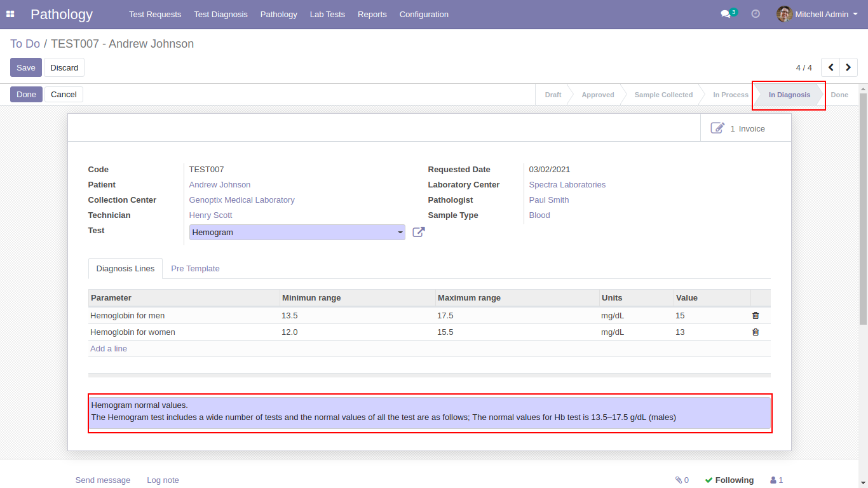The height and width of the screenshot is (488, 868).
Task: Toggle the Following subscription status
Action: [x=729, y=480]
